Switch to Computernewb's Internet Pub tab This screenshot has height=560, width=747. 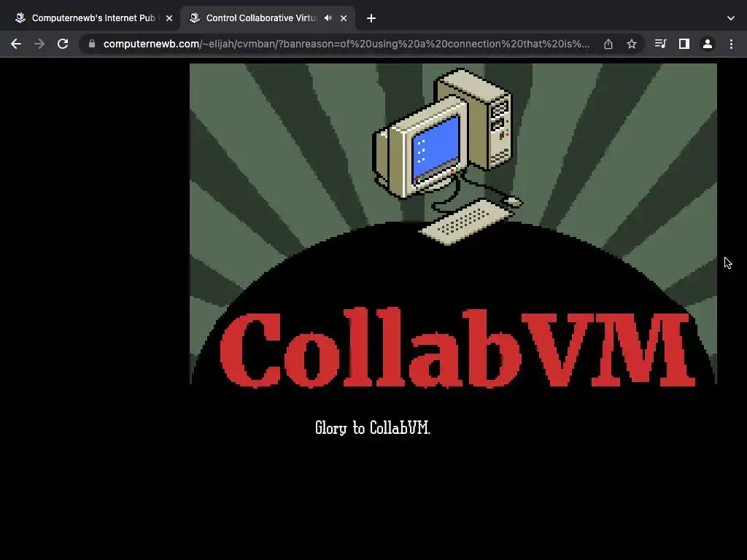pyautogui.click(x=94, y=18)
